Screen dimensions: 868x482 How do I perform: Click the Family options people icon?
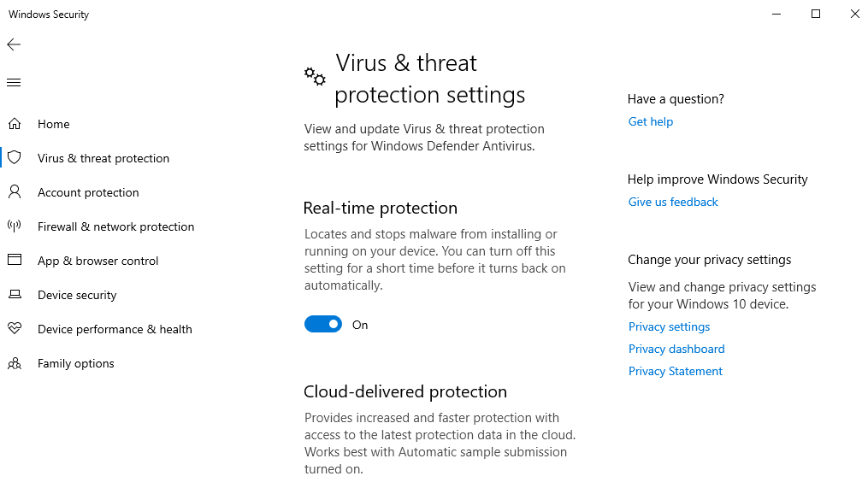pyautogui.click(x=15, y=363)
